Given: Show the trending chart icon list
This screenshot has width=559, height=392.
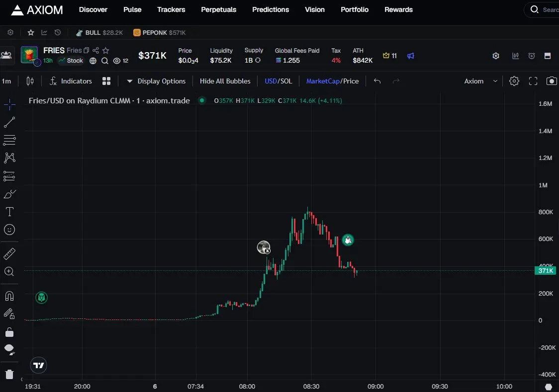Looking at the screenshot, I should point(44,32).
